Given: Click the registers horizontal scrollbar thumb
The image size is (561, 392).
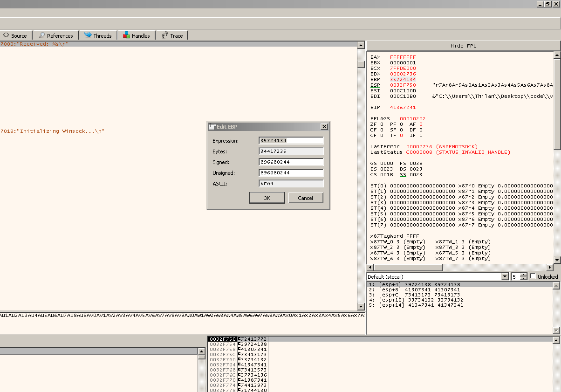Looking at the screenshot, I should 408,268.
